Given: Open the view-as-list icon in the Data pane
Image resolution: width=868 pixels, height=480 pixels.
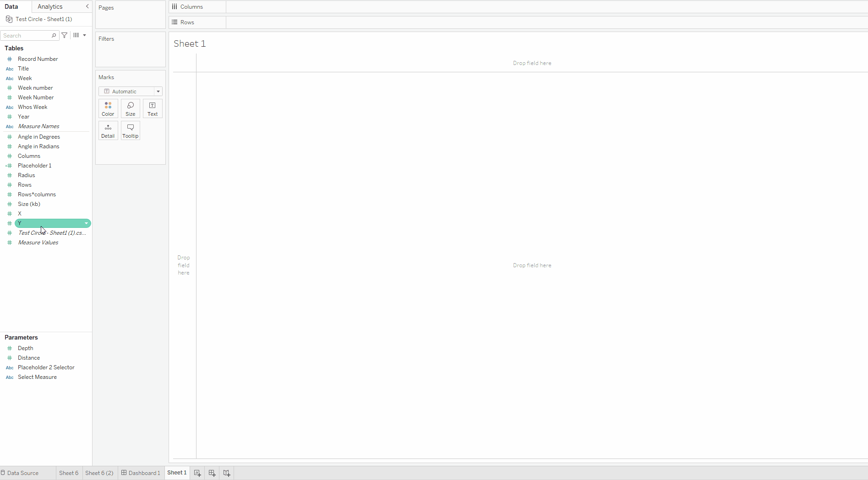Looking at the screenshot, I should 76,35.
